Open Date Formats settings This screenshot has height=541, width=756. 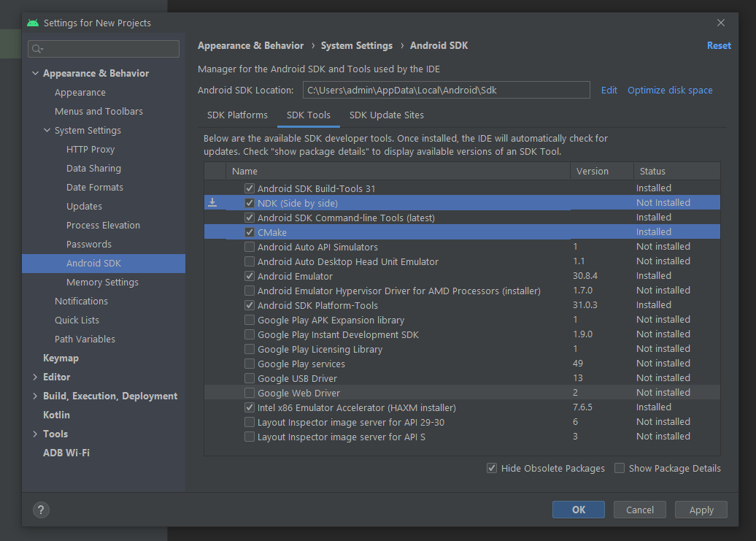pyautogui.click(x=95, y=187)
